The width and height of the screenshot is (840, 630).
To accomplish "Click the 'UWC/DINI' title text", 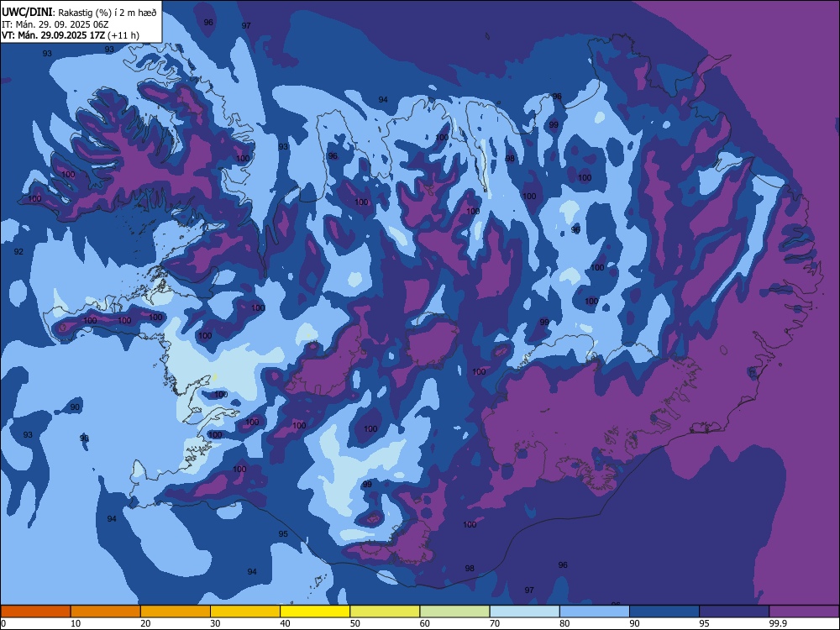I will 27,12.
